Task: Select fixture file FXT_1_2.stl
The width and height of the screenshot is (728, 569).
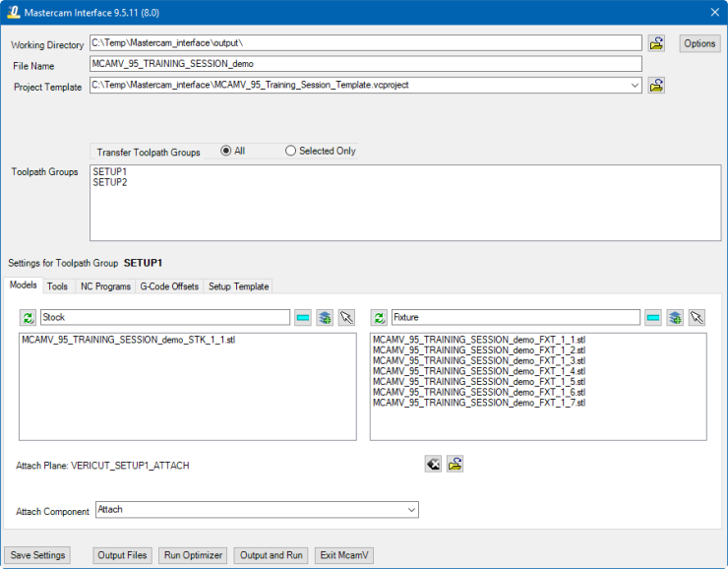Action: pyautogui.click(x=479, y=350)
